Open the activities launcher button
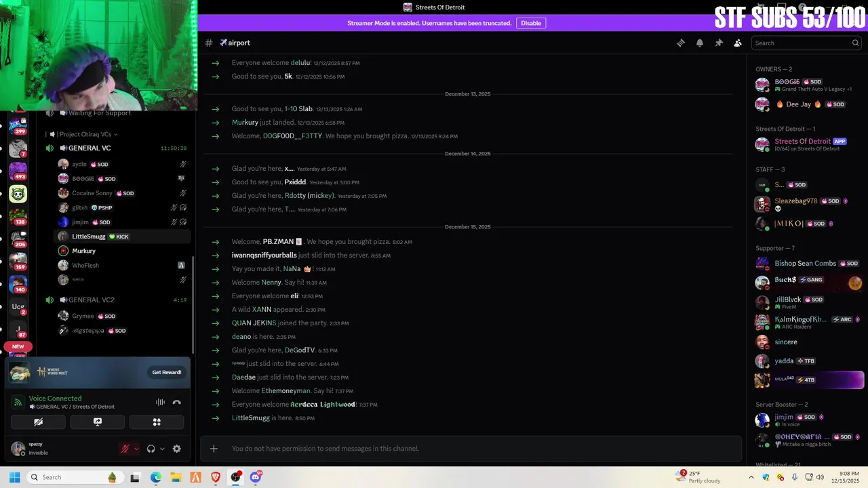 click(157, 422)
